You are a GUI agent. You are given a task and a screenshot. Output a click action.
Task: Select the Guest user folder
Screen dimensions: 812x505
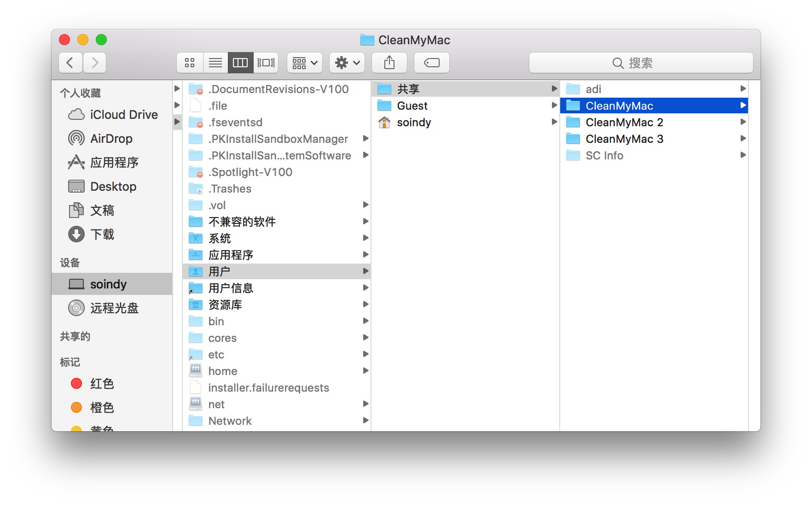point(465,106)
